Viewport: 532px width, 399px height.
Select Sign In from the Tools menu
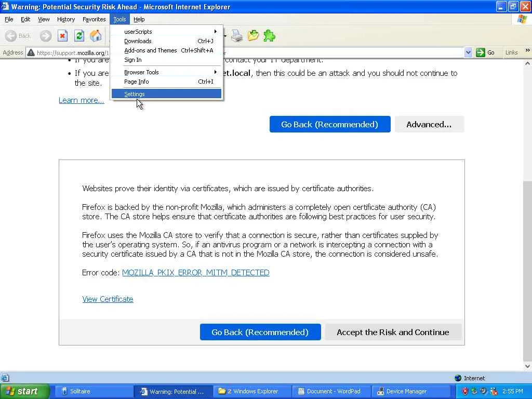coord(166,60)
